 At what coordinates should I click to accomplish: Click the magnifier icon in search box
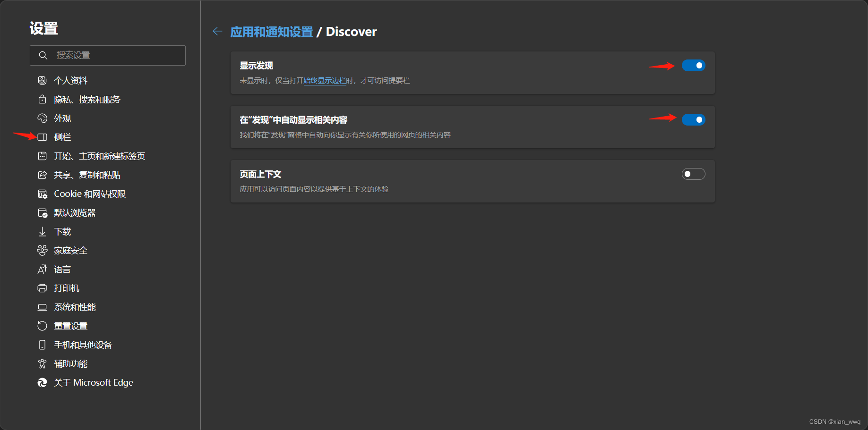click(43, 55)
